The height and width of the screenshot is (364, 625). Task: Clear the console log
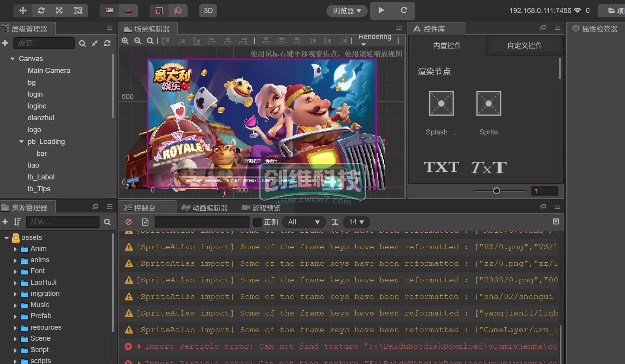click(128, 222)
